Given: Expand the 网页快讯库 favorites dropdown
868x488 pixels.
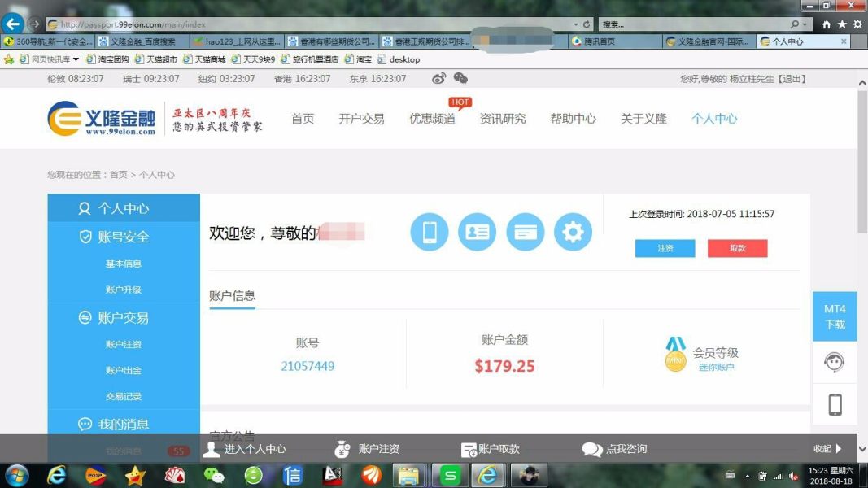Looking at the screenshot, I should [x=76, y=59].
